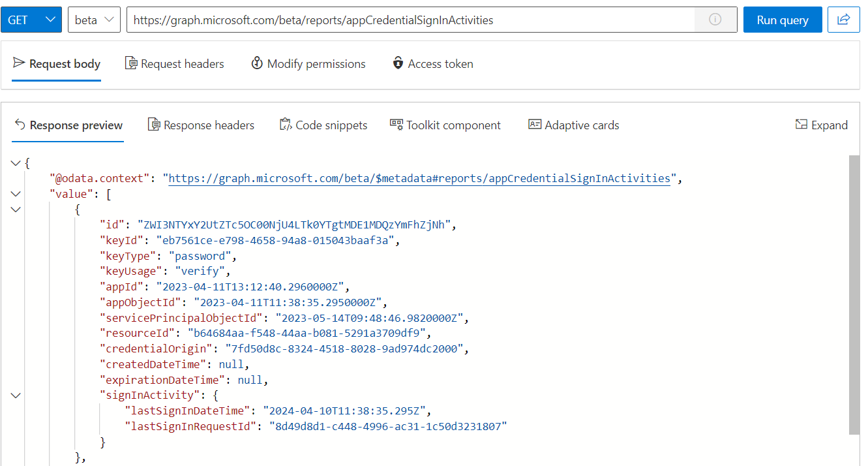The image size is (868, 466).
Task: Click the keyType value "password"
Action: [x=199, y=256]
